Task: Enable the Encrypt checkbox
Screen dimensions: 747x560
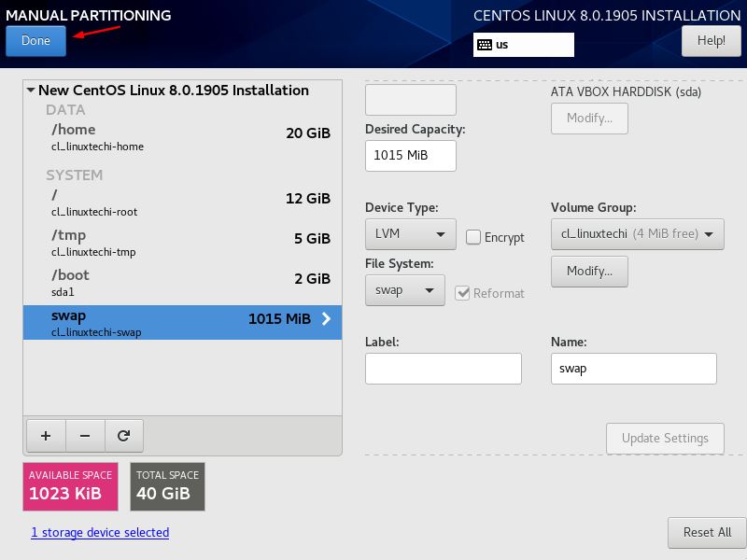Action: (475, 238)
